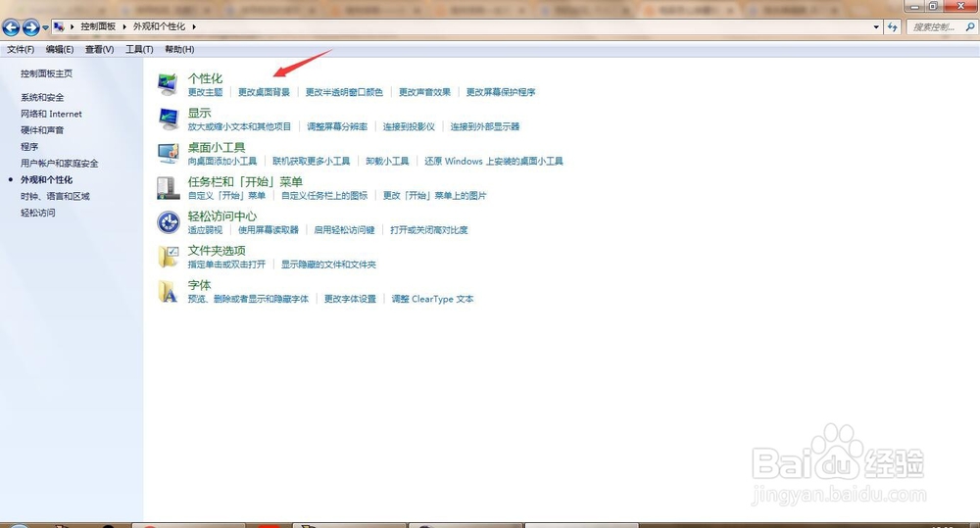Viewport: 980px width, 528px height.
Task: Click 更改「开始」菜单上的图片 link
Action: (x=434, y=196)
